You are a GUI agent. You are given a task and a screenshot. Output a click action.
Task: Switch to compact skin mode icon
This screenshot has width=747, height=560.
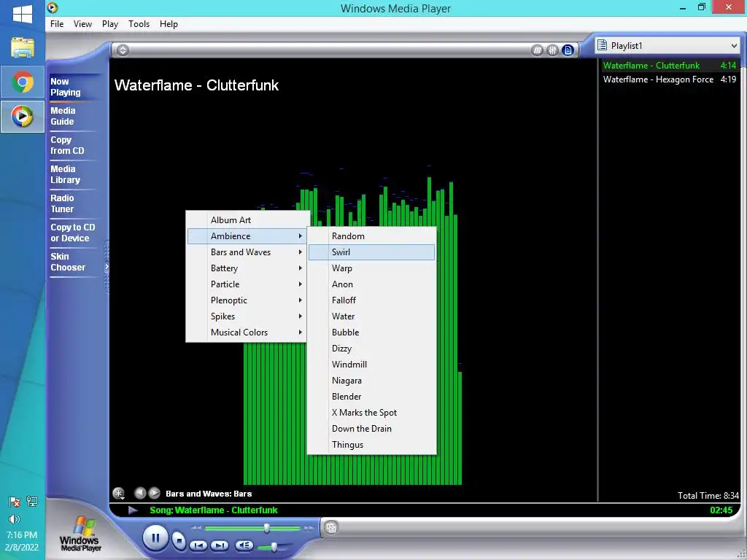click(331, 527)
